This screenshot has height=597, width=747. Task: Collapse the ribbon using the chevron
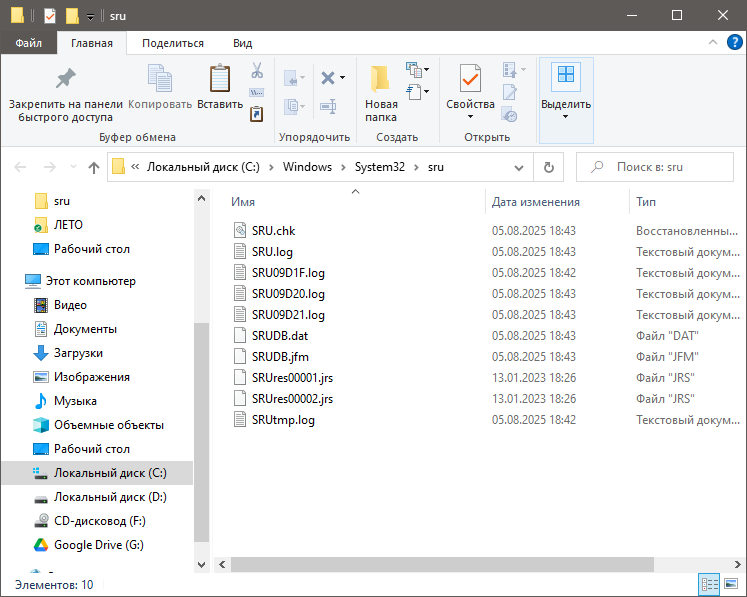pos(713,42)
